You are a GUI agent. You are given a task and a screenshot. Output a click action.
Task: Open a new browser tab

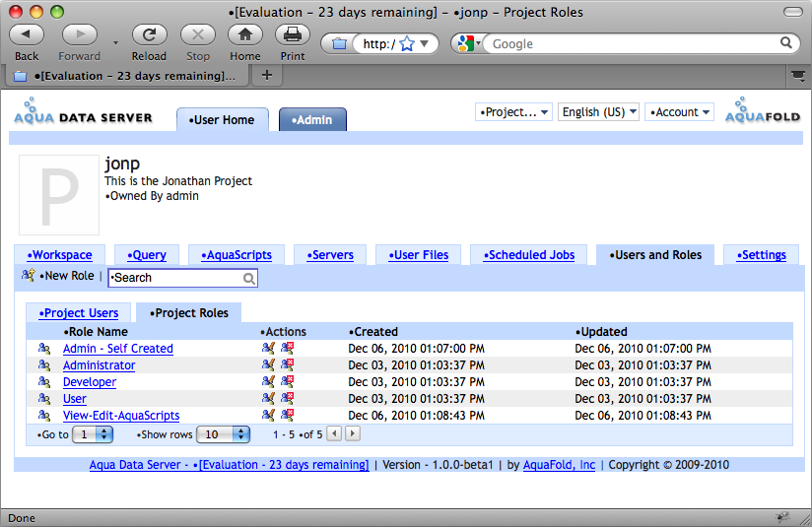click(x=267, y=76)
